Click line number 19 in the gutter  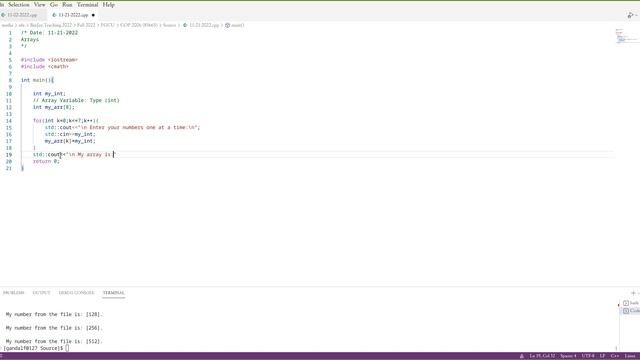point(9,155)
